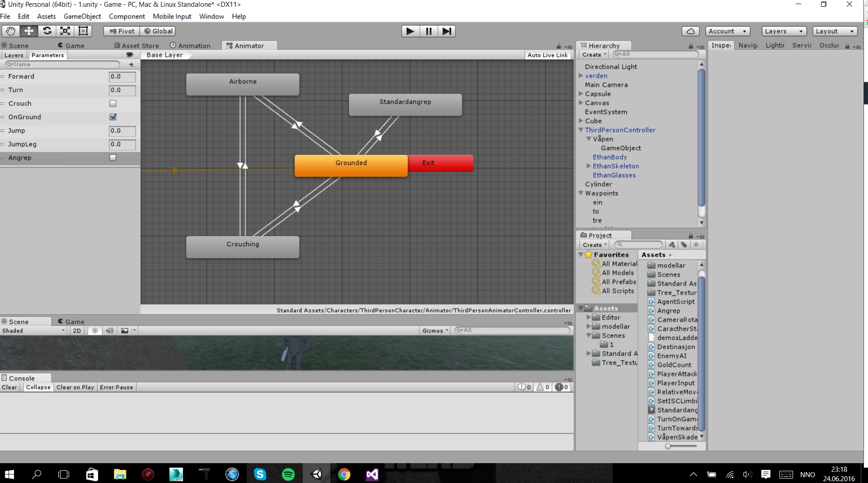The height and width of the screenshot is (483, 868).
Task: Open the Cloud services icon
Action: [x=690, y=31]
